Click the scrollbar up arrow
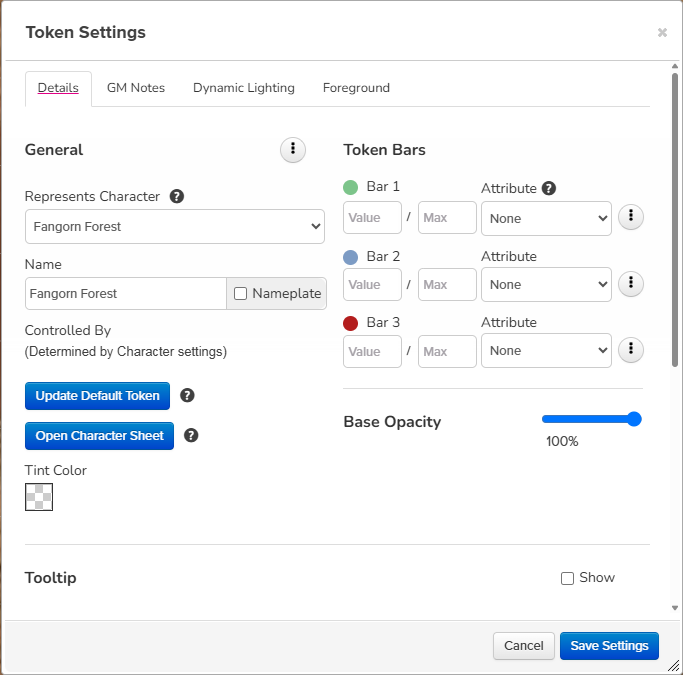 point(675,66)
